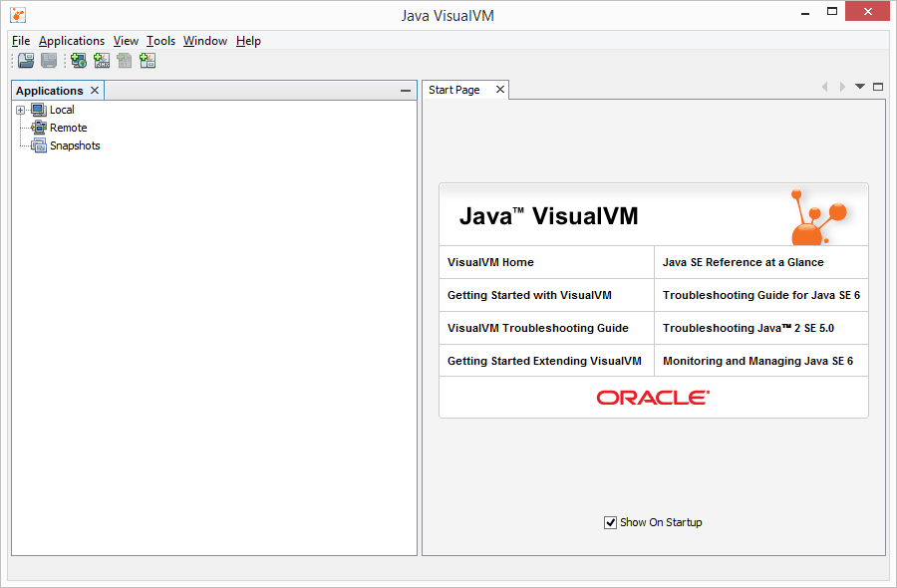Uncheck Show On Startup

610,522
